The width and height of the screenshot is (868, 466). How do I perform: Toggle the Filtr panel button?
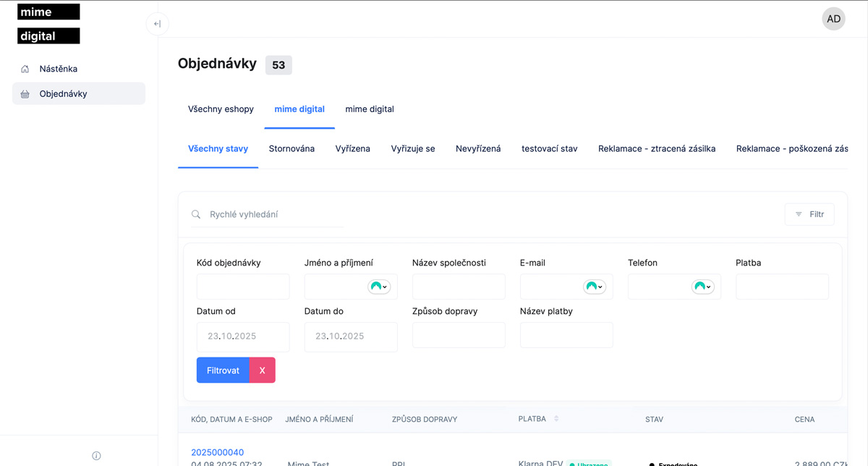point(809,214)
